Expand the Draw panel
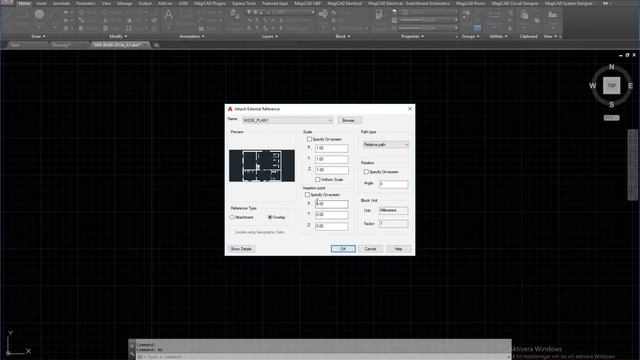Screen dimensions: 640x360 [x=39, y=36]
